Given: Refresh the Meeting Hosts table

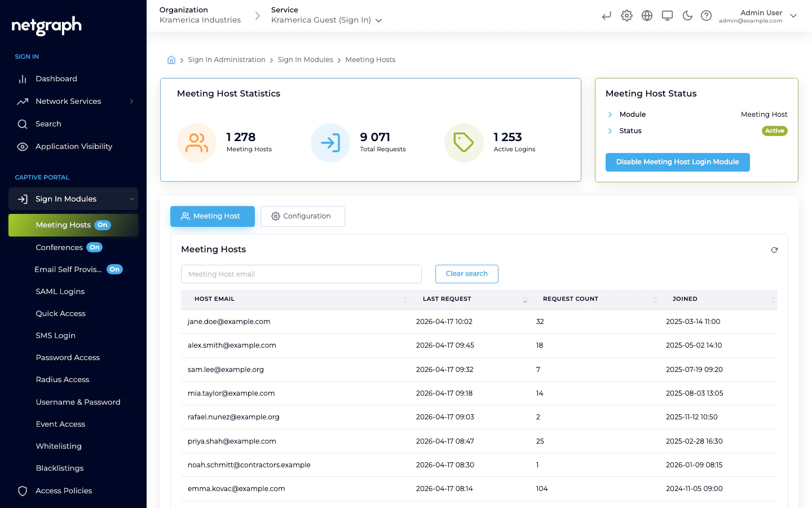Looking at the screenshot, I should pyautogui.click(x=774, y=249).
